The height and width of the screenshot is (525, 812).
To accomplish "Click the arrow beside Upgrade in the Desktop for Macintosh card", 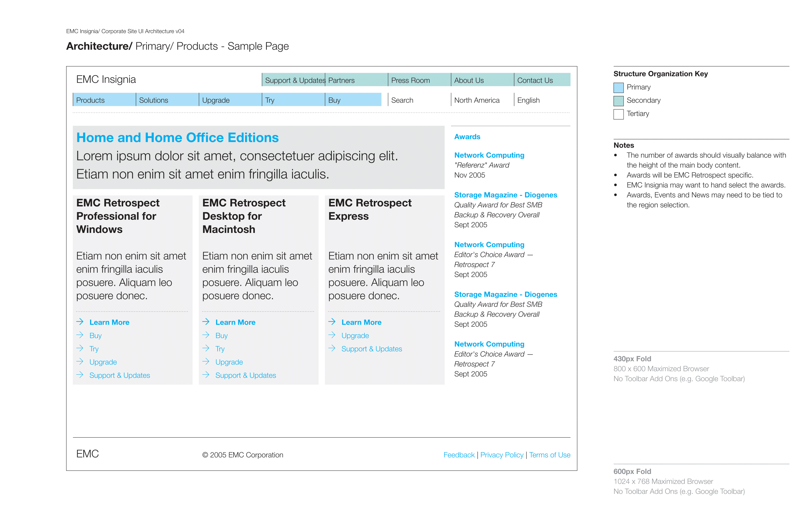I will pyautogui.click(x=206, y=361).
